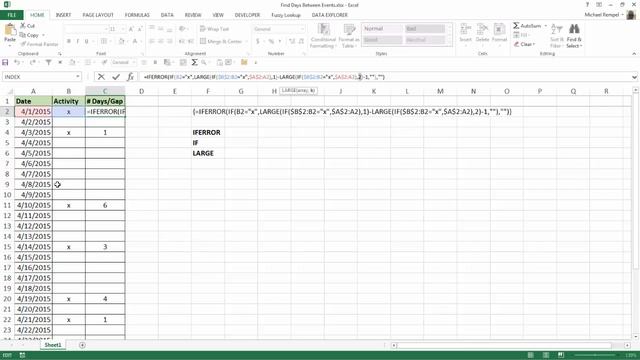The height and width of the screenshot is (360, 640).
Task: Click the Format cells icon in Cells group
Action: (499, 29)
